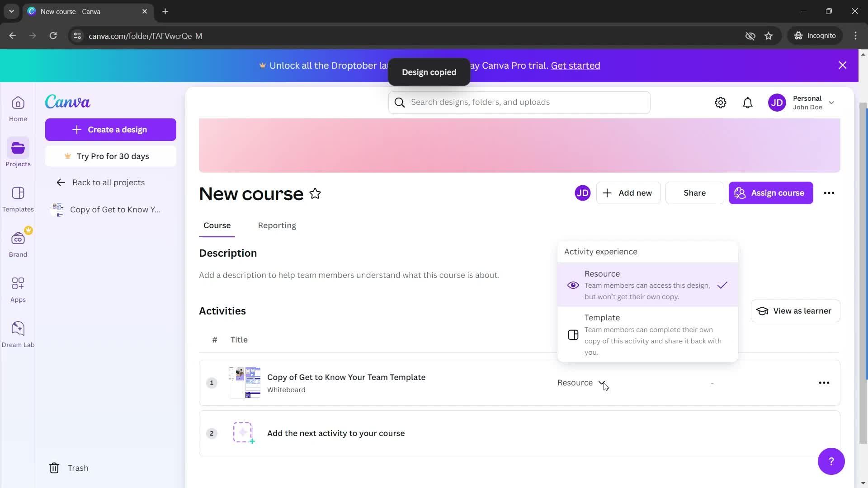Click Get started Canva Pro trial link

point(576,66)
